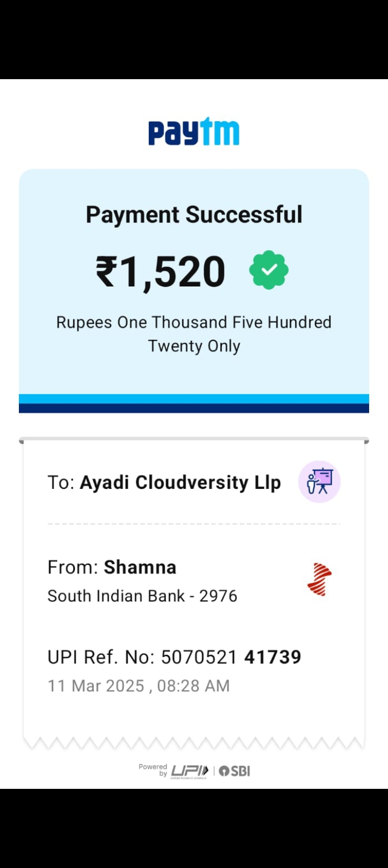This screenshot has height=868, width=388.
Task: Tap the sender name Shamna
Action: tap(140, 567)
